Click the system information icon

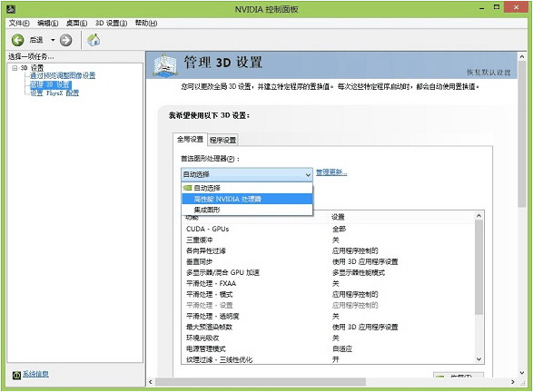pos(16,375)
